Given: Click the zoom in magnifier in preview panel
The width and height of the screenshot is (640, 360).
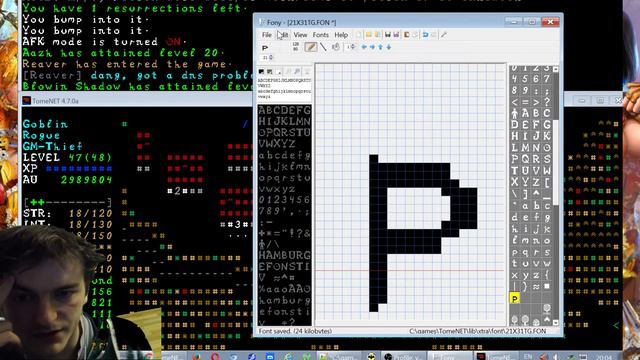Looking at the screenshot, I should point(297,71).
